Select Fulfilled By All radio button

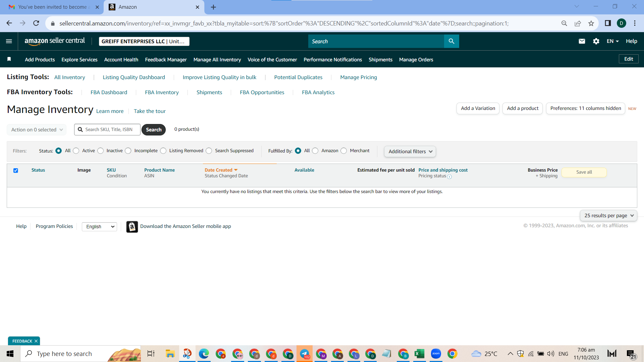click(x=298, y=151)
